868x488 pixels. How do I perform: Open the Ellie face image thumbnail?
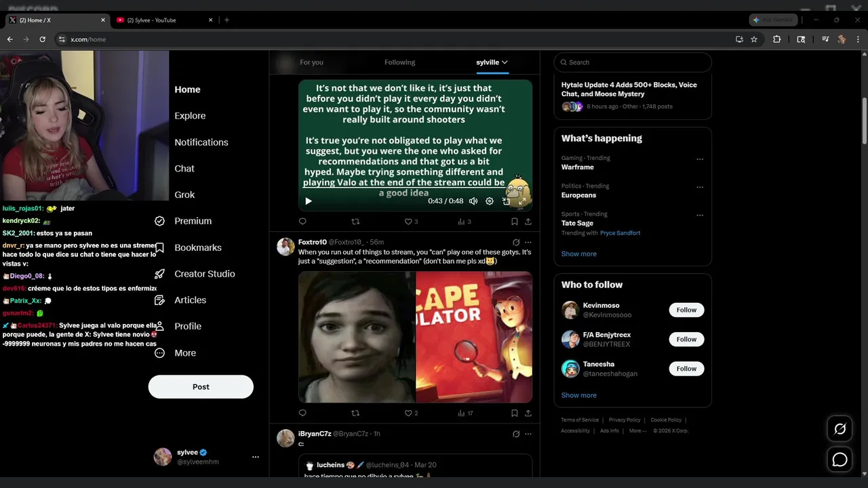click(x=357, y=337)
